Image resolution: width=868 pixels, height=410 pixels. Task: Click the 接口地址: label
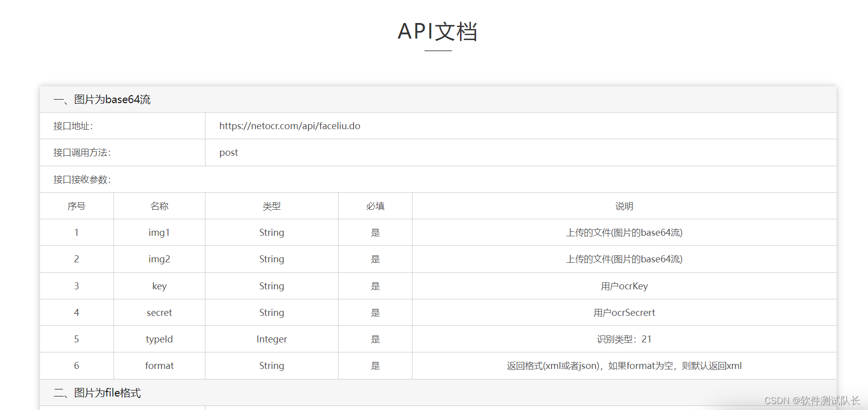pyautogui.click(x=73, y=126)
